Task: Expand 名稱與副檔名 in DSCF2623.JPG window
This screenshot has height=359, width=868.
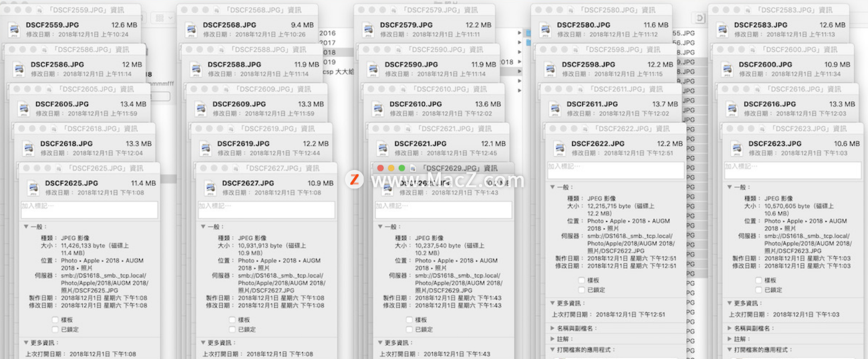Action: pos(729,328)
